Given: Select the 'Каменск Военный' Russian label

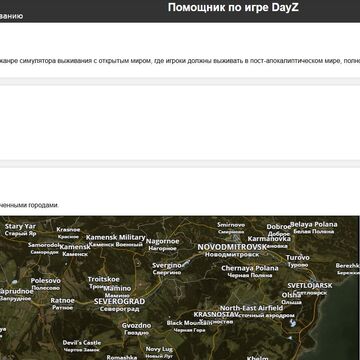Looking at the screenshot, I should click(116, 244).
